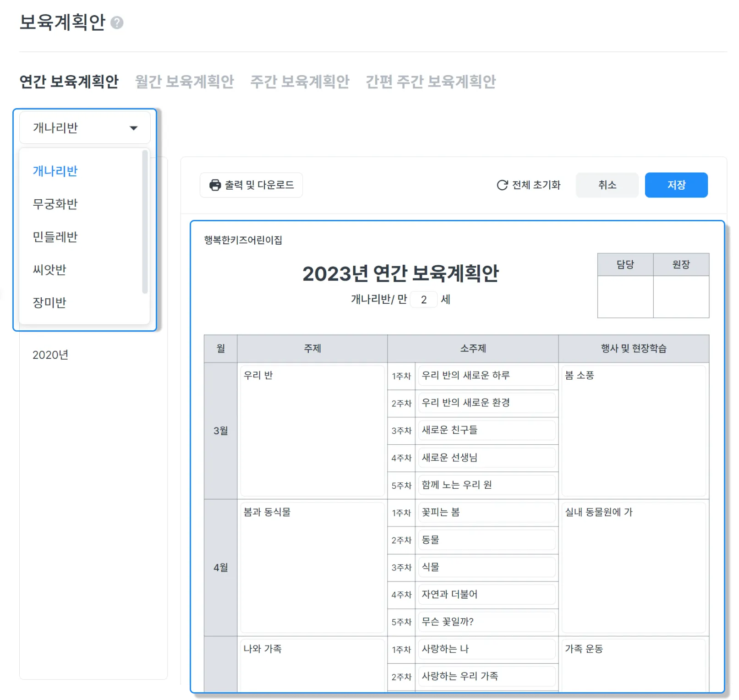Switch to the 연간 보육계획안 tab
The width and height of the screenshot is (739, 700).
[x=69, y=82]
